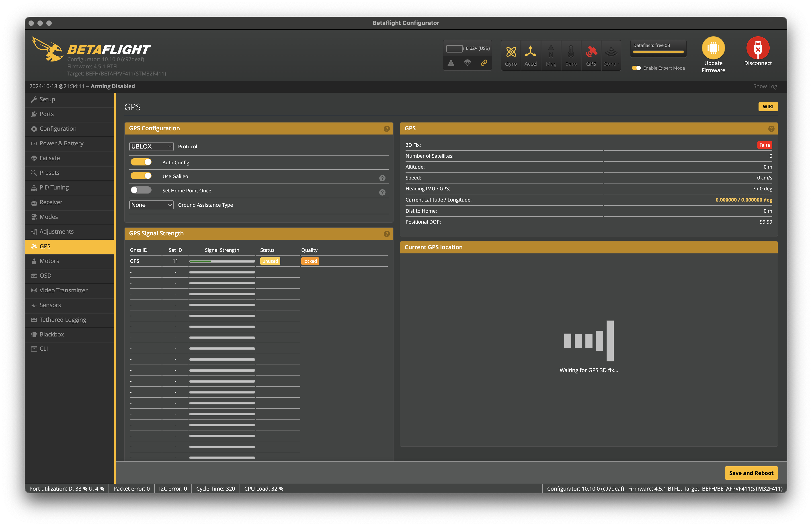This screenshot has width=812, height=526.
Task: Switch to Power & Battery tab
Action: point(70,143)
